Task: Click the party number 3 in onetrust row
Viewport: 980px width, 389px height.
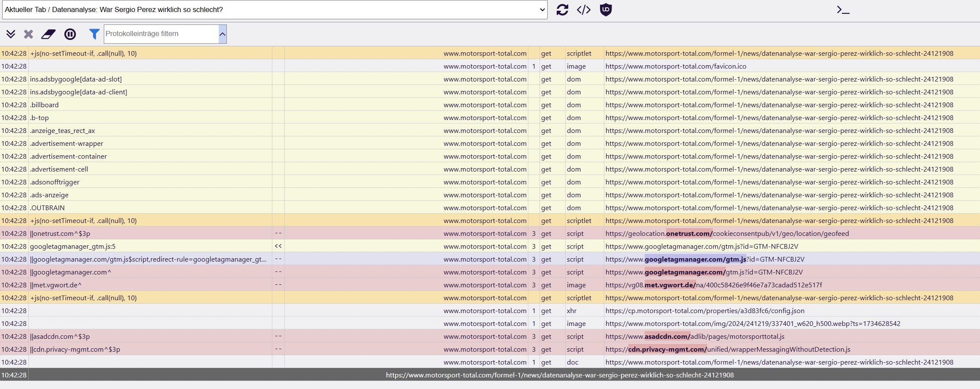Action: [x=534, y=233]
